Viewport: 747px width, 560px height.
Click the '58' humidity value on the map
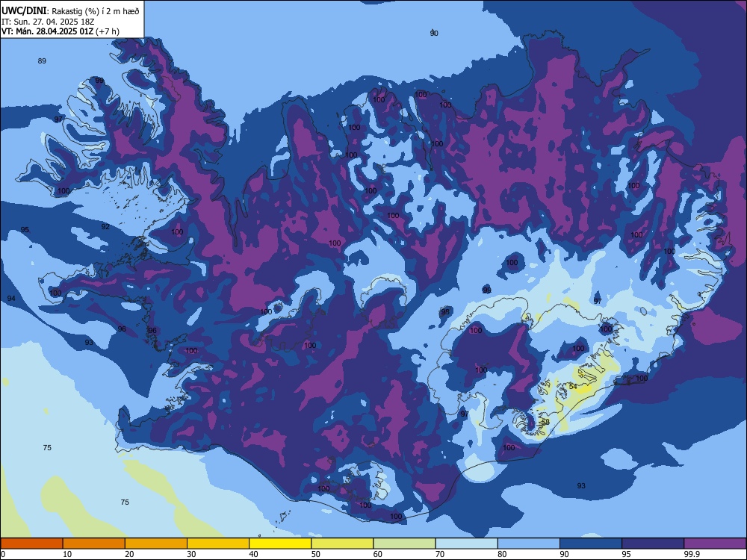[546, 422]
